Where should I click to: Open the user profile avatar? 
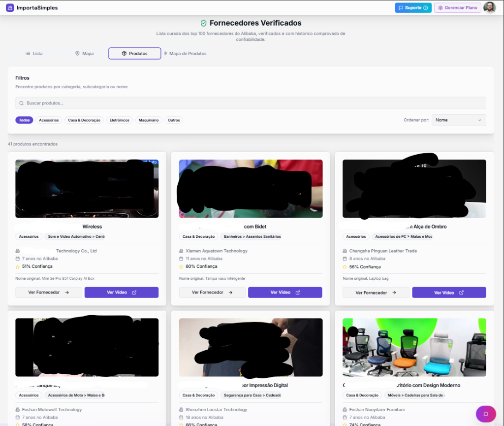[490, 8]
